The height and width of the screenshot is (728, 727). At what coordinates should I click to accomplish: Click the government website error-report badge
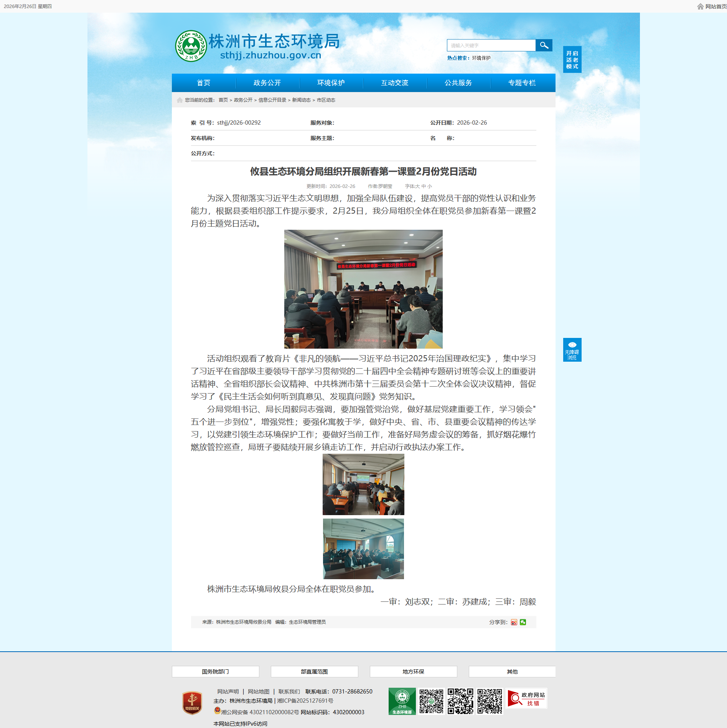tap(527, 698)
